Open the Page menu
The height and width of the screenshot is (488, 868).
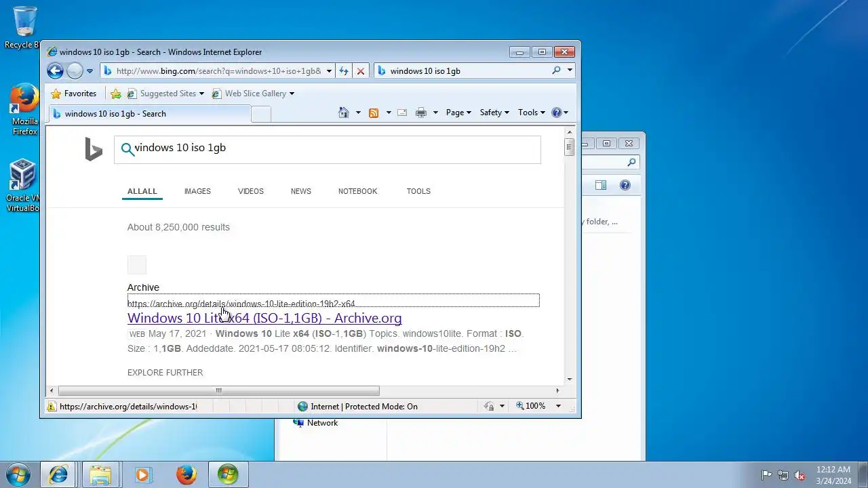pyautogui.click(x=458, y=113)
